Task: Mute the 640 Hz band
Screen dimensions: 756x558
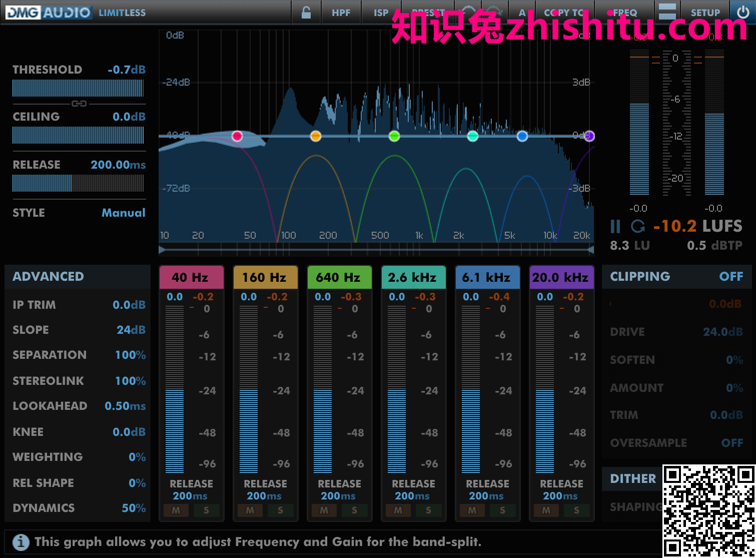Action: [324, 510]
